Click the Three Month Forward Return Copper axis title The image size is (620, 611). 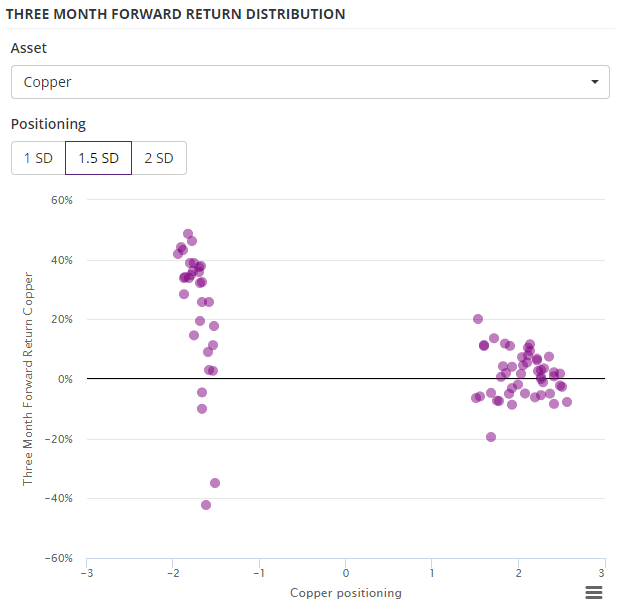pyautogui.click(x=28, y=378)
